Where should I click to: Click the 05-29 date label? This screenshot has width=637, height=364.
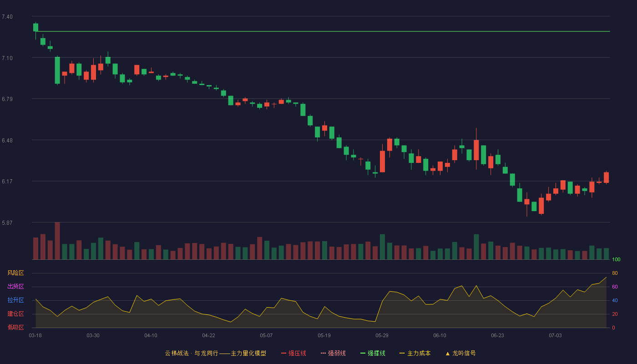(382, 335)
